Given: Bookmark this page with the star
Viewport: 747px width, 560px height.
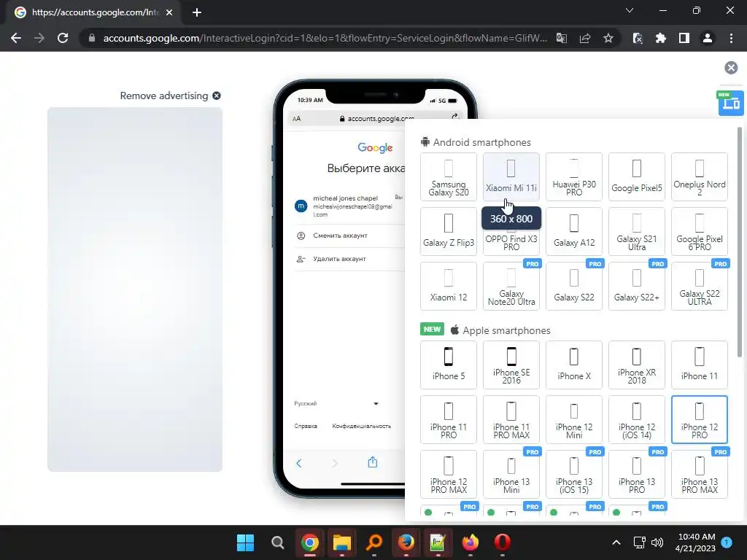Looking at the screenshot, I should pos(608,38).
